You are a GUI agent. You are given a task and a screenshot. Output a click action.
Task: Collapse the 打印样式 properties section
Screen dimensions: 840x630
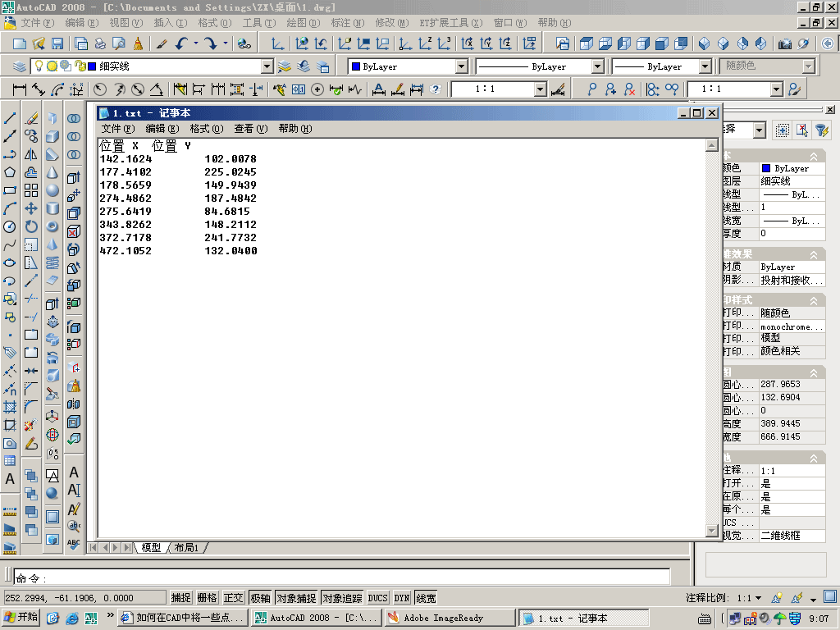point(814,301)
